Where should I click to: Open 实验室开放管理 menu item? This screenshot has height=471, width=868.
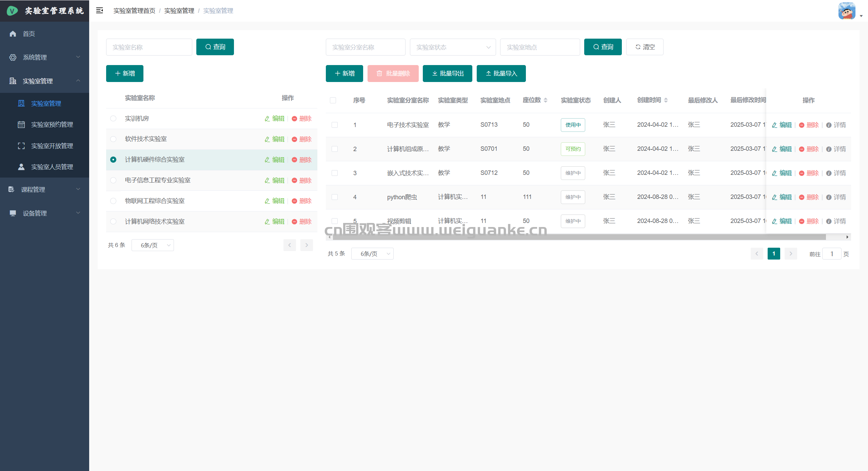(x=52, y=146)
